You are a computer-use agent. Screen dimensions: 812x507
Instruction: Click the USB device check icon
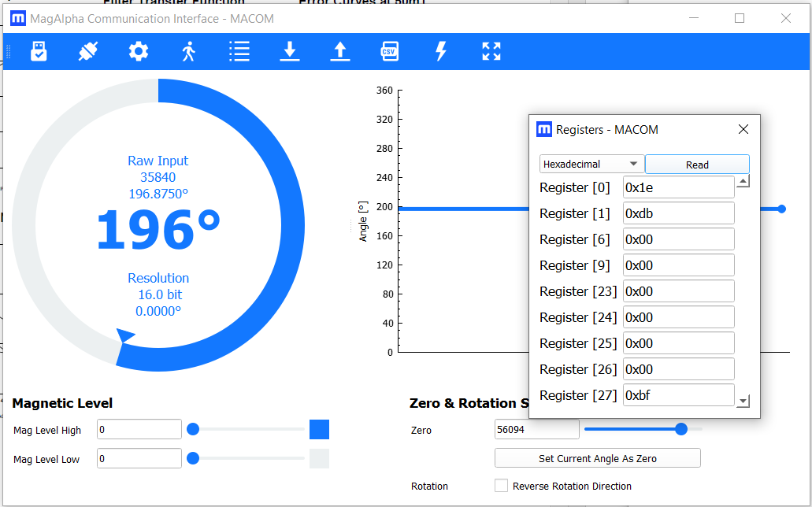pos(39,52)
